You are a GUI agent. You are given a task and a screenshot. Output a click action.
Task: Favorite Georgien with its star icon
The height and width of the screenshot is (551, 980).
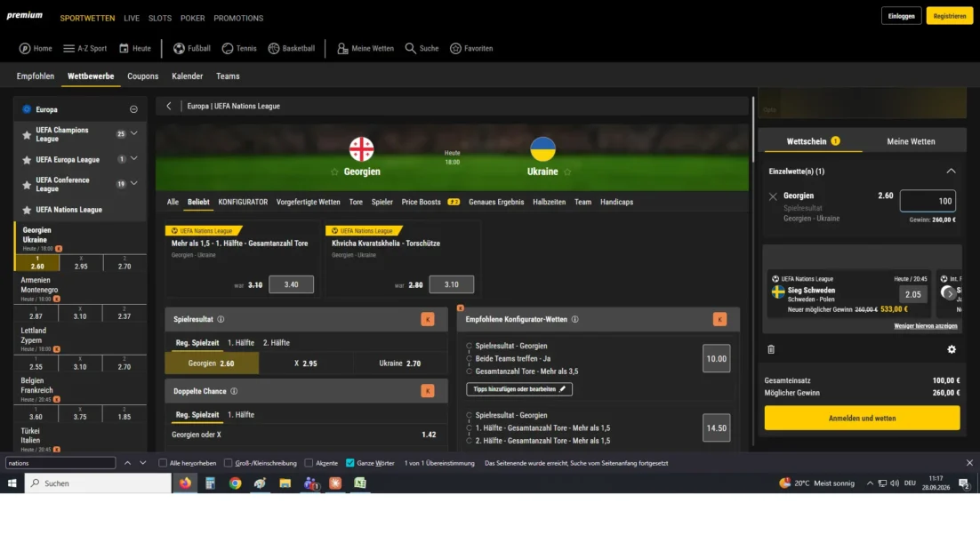click(x=334, y=172)
